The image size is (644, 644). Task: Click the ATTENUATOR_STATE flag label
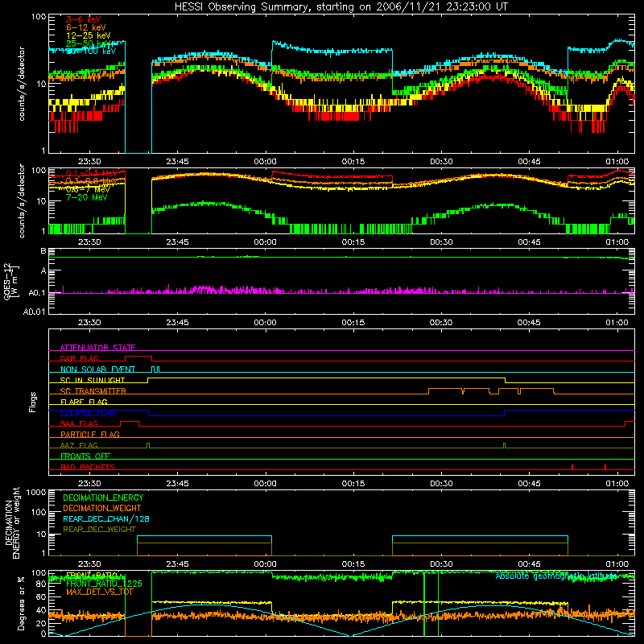97,348
